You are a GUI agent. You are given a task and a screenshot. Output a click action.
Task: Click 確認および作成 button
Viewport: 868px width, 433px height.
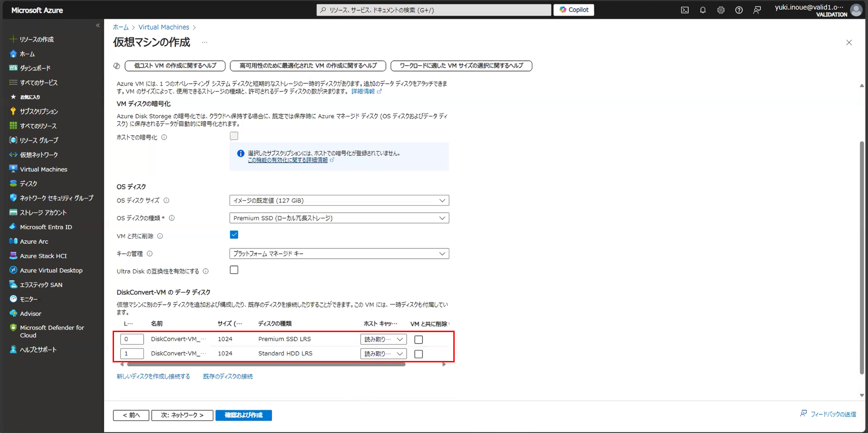click(244, 415)
